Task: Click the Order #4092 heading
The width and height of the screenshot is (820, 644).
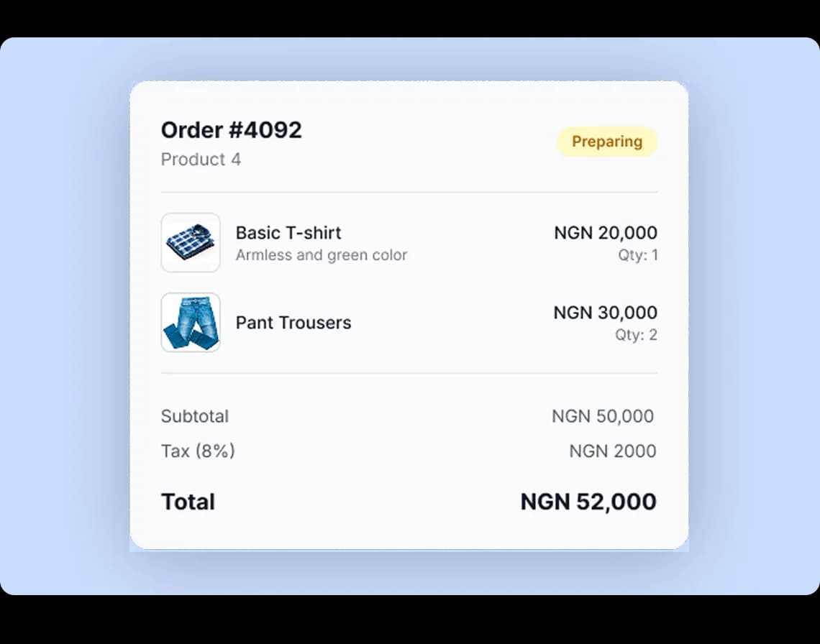Action: 231,130
